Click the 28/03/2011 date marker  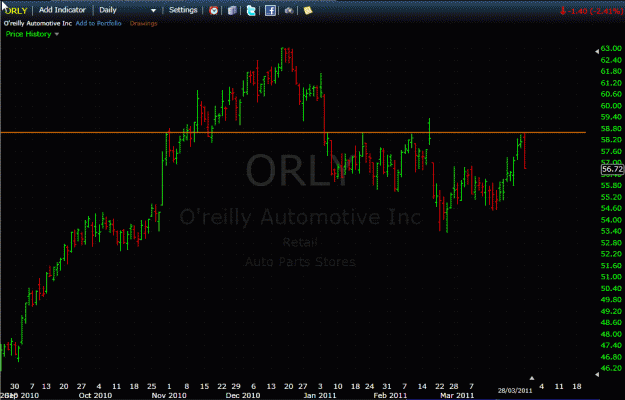(x=515, y=390)
